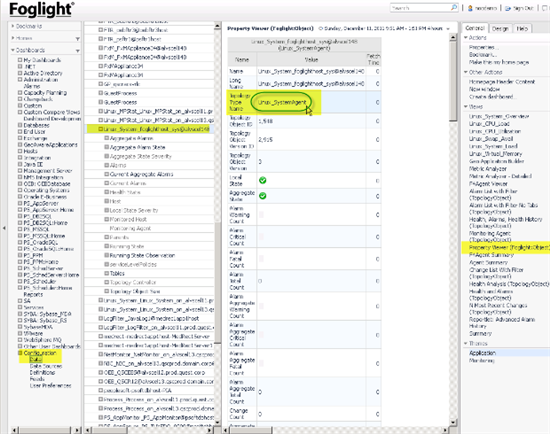
Task: Select User Preferences under Configuration
Action: 50,385
